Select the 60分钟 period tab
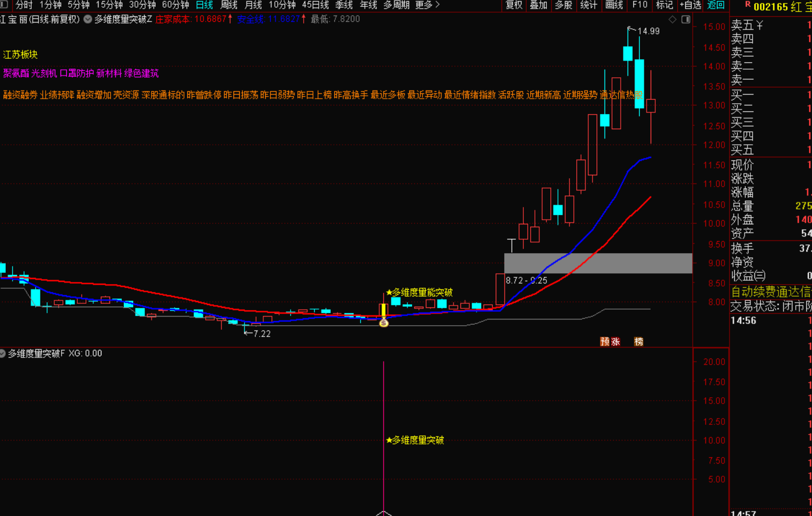This screenshot has height=516, width=812. click(175, 5)
